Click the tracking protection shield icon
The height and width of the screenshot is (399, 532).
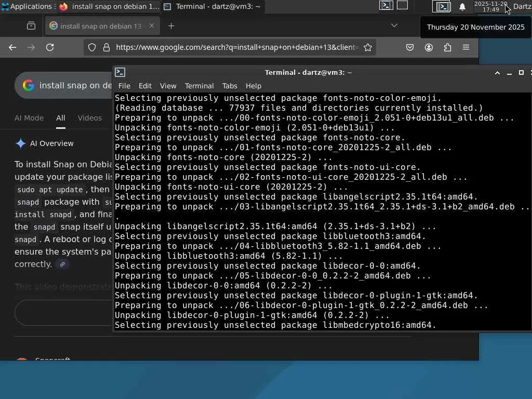coord(91,47)
